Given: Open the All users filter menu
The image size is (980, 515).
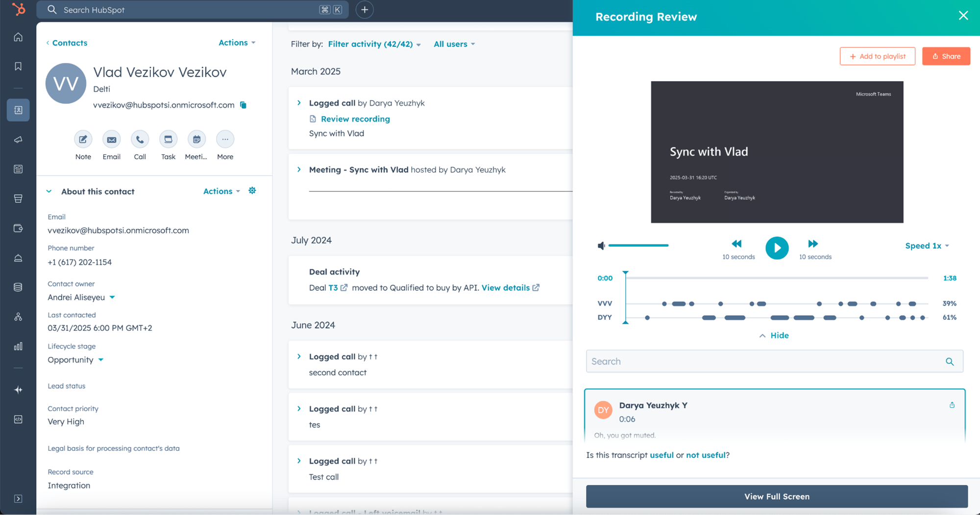Looking at the screenshot, I should click(454, 44).
